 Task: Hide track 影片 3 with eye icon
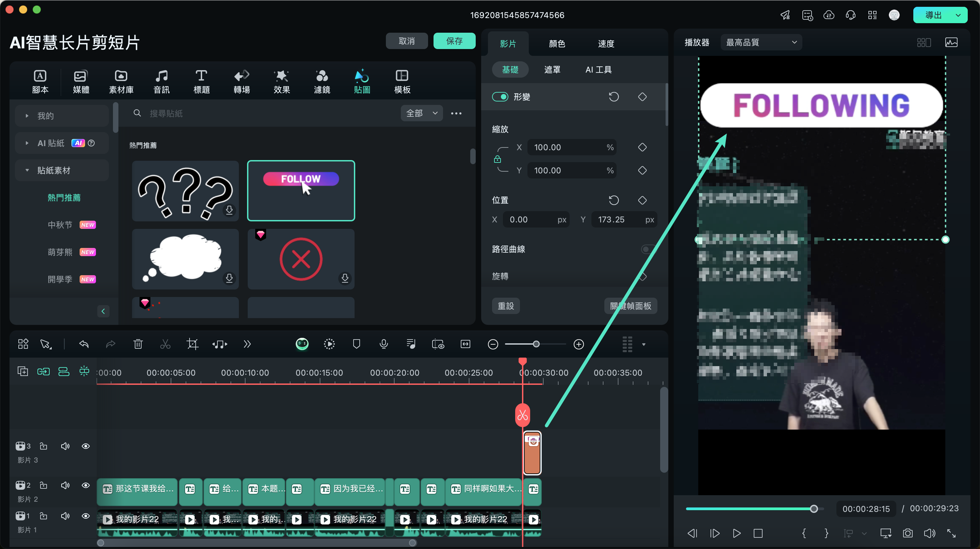click(x=86, y=446)
